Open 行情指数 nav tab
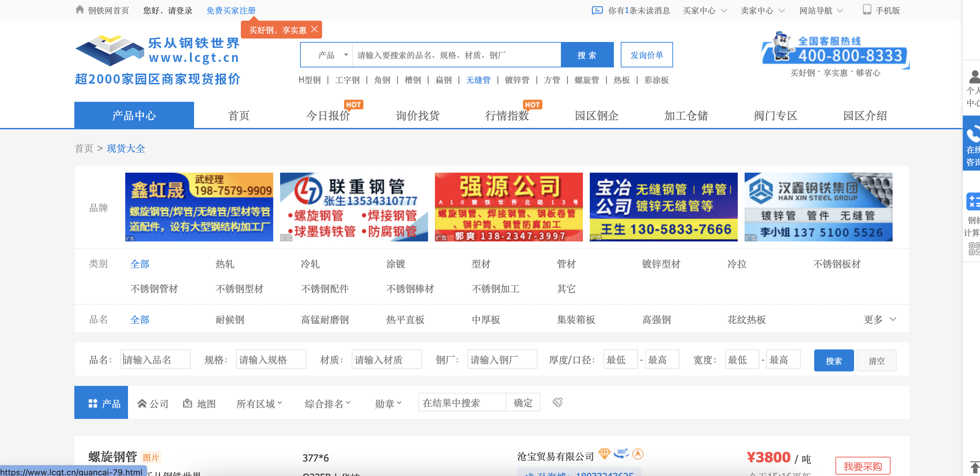The image size is (980, 476). (x=507, y=116)
